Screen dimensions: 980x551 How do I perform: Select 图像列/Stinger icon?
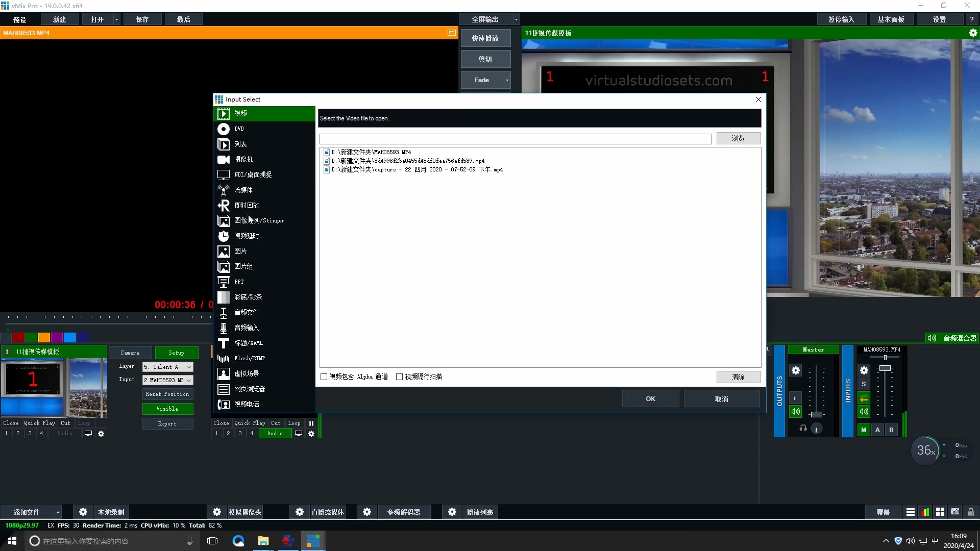click(224, 221)
